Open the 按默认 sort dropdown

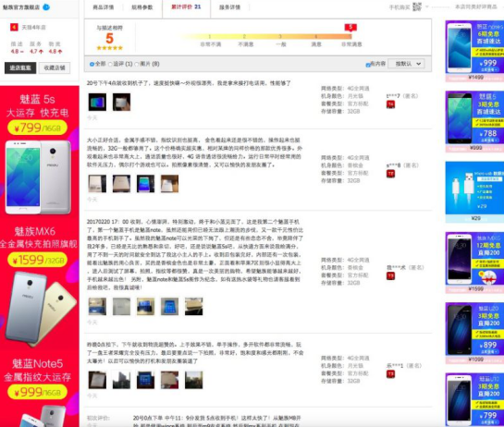pyautogui.click(x=406, y=64)
